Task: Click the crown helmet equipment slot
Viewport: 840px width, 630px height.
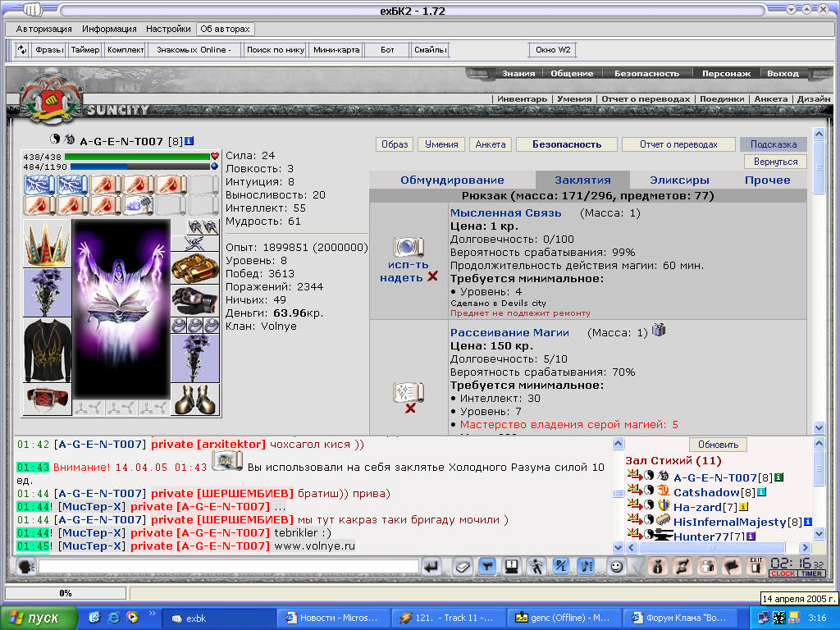Action: [47, 243]
